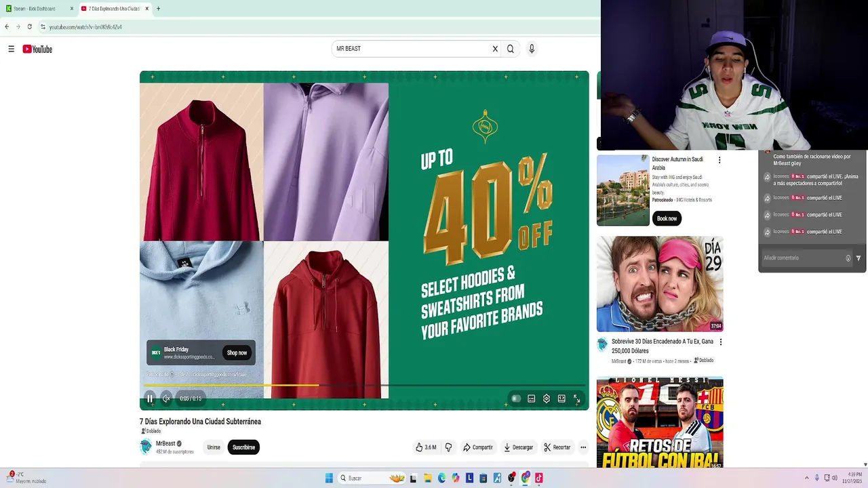Open more actions ellipsis below video
The width and height of the screenshot is (868, 488).
pos(583,447)
